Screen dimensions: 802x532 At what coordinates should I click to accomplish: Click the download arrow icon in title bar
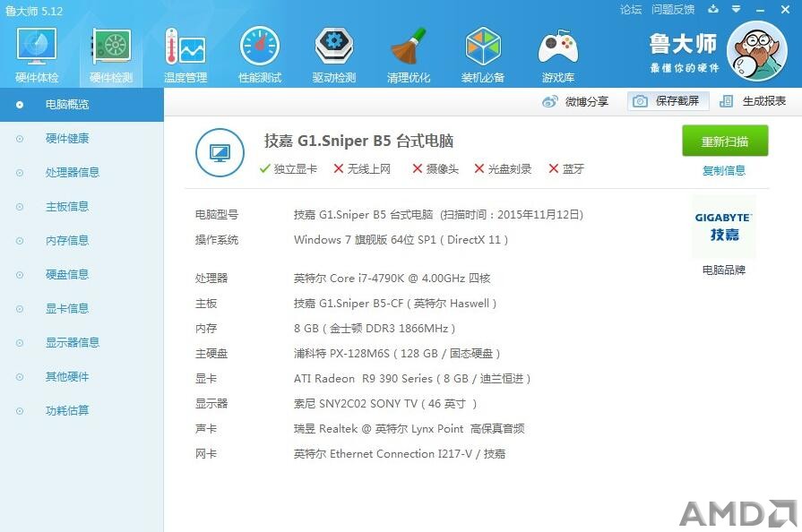click(x=713, y=9)
